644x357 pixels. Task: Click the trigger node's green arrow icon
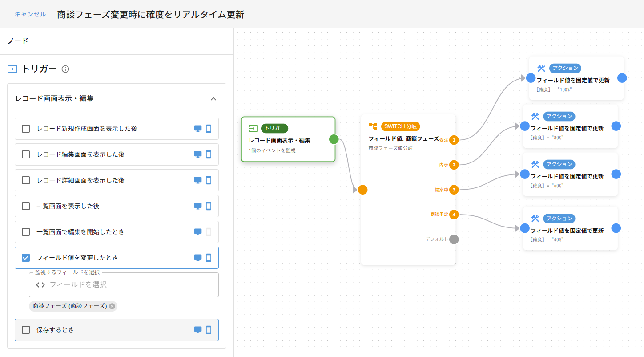click(x=253, y=128)
